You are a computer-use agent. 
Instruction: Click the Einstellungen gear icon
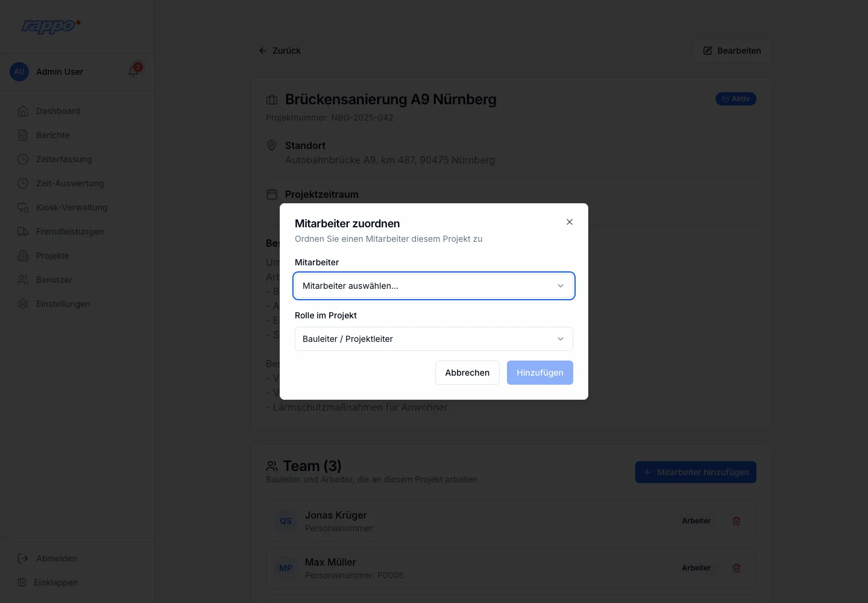click(23, 304)
